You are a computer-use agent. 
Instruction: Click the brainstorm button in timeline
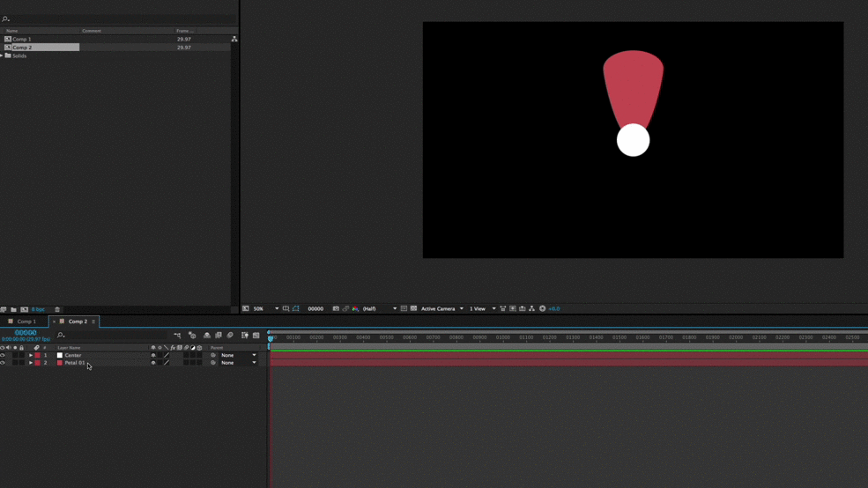245,336
